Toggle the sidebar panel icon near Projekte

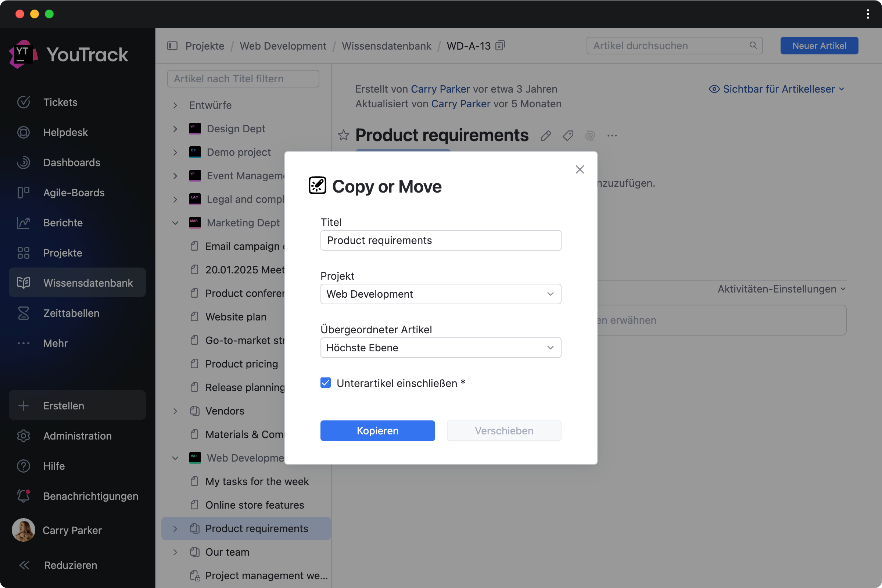pos(172,46)
